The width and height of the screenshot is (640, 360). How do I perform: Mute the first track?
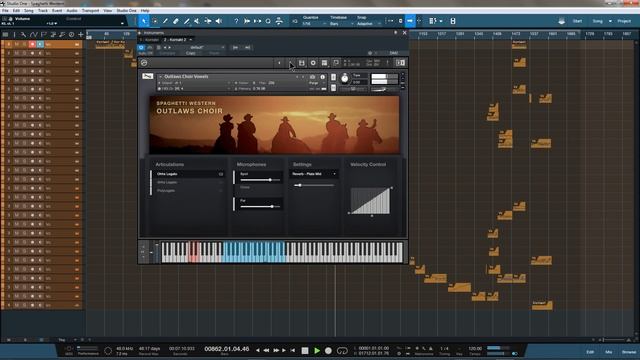pos(17,44)
